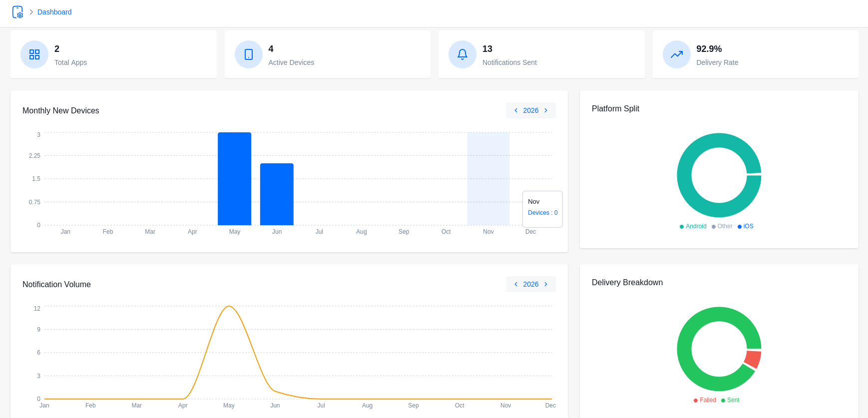This screenshot has height=418, width=868.
Task: Click the Total Apps label
Action: (70, 62)
